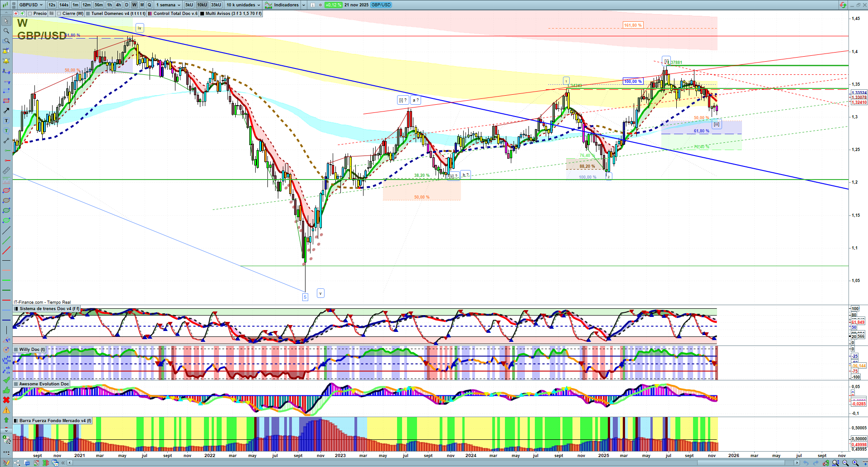Click the green up-arrow price panel icon

tap(22, 14)
